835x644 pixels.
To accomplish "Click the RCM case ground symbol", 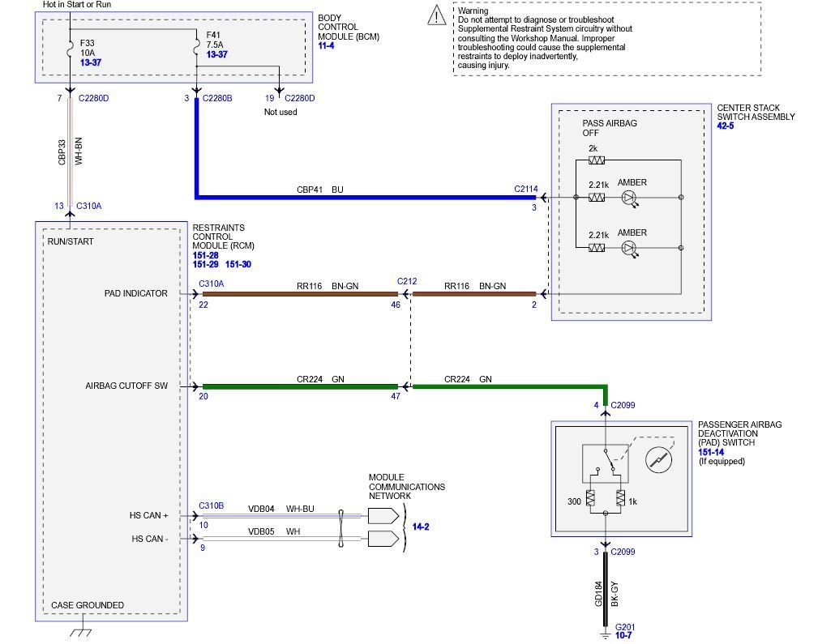I will coord(80,631).
